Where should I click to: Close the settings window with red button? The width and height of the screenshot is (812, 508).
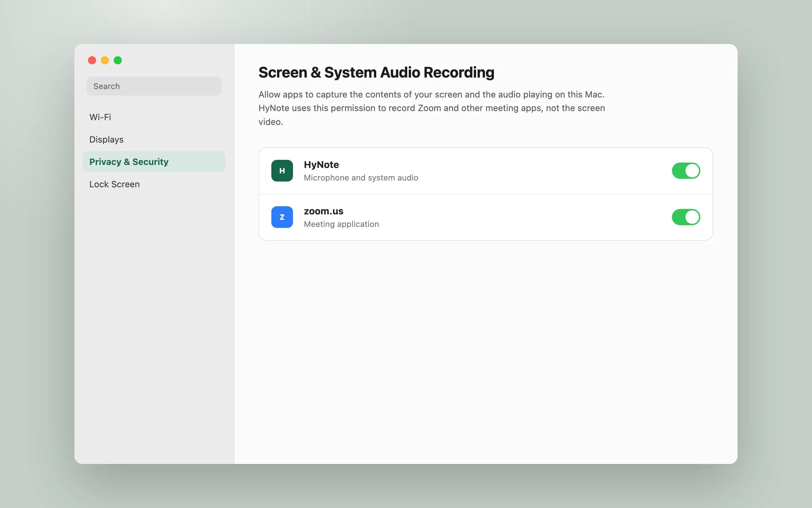[92, 60]
